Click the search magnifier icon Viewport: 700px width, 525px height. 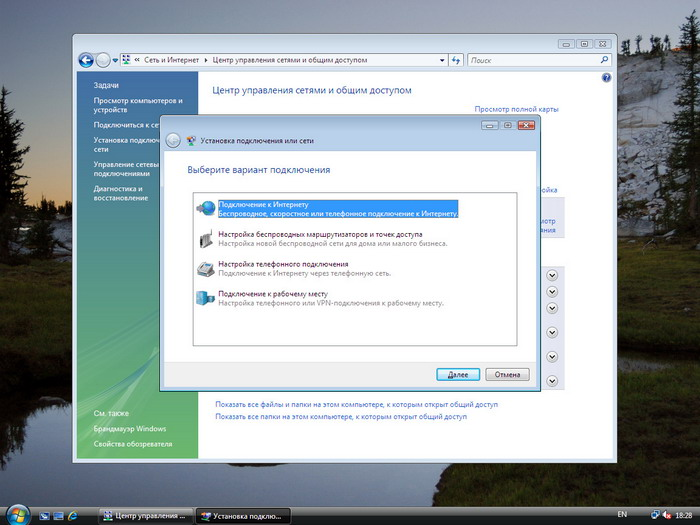pyautogui.click(x=604, y=60)
